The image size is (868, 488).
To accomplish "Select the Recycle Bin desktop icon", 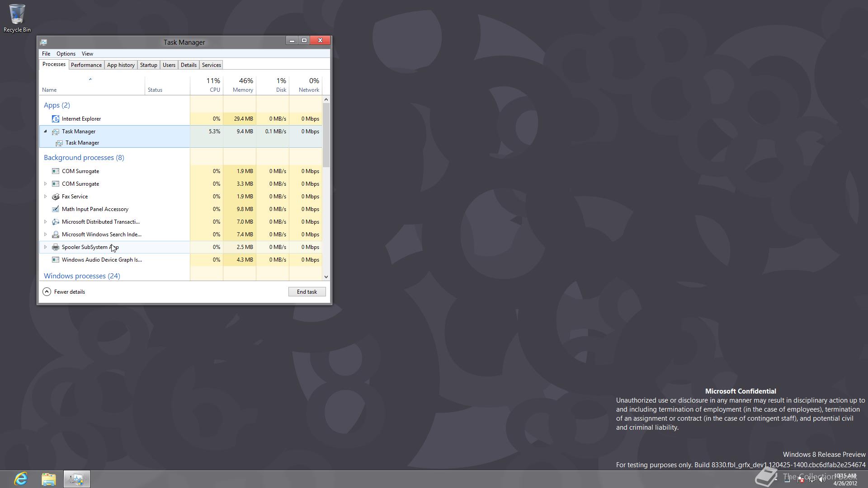I will click(17, 18).
